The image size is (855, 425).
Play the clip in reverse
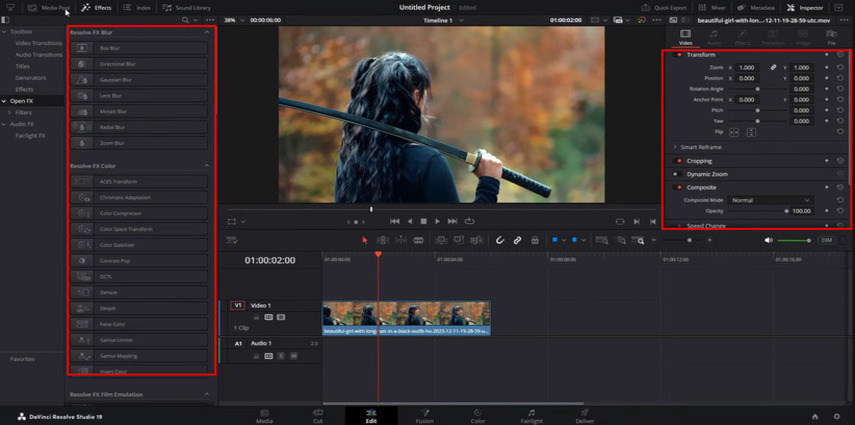[410, 221]
